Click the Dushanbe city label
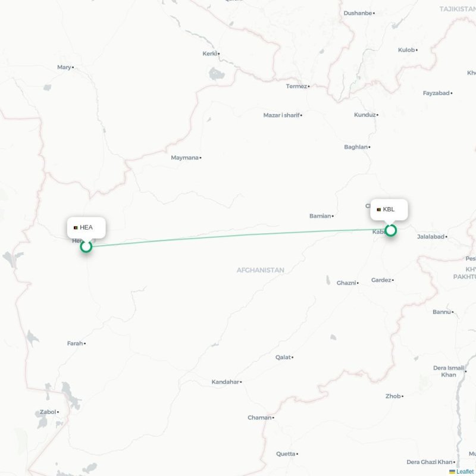The width and height of the screenshot is (476, 476). point(358,13)
